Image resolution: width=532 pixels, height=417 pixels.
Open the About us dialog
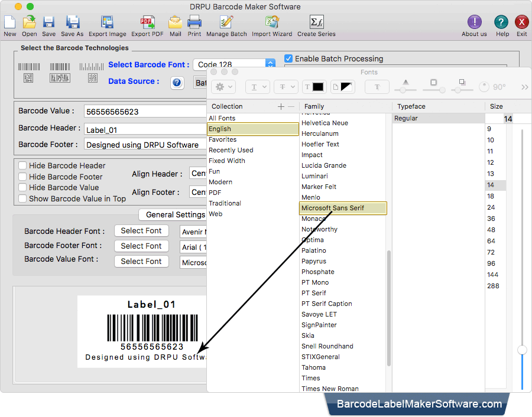(x=474, y=22)
